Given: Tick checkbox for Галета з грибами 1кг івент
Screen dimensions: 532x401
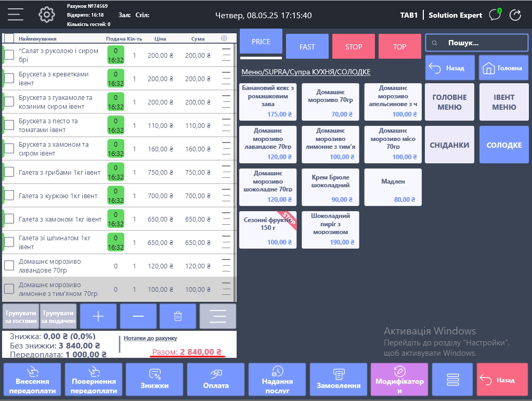Looking at the screenshot, I should 9,172.
